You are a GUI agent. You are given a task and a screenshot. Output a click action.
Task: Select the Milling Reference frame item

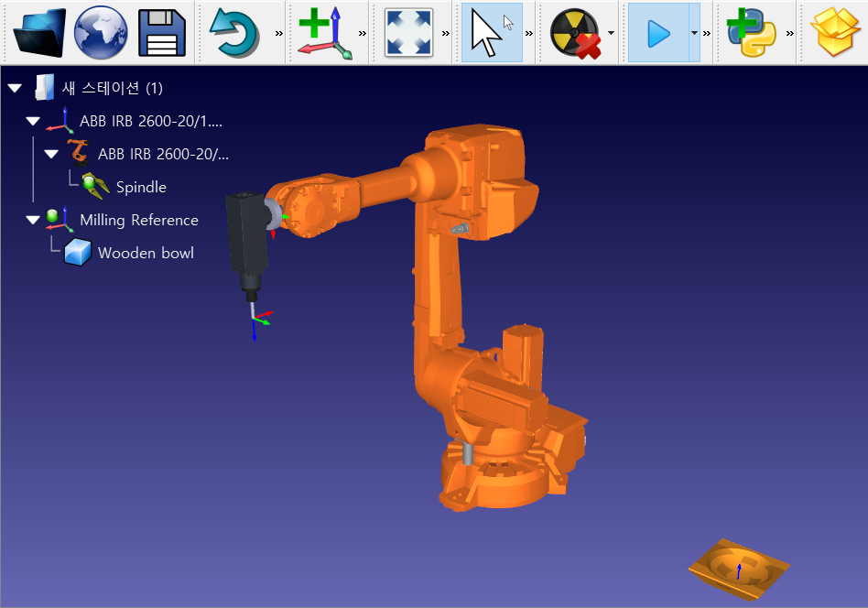pos(139,221)
